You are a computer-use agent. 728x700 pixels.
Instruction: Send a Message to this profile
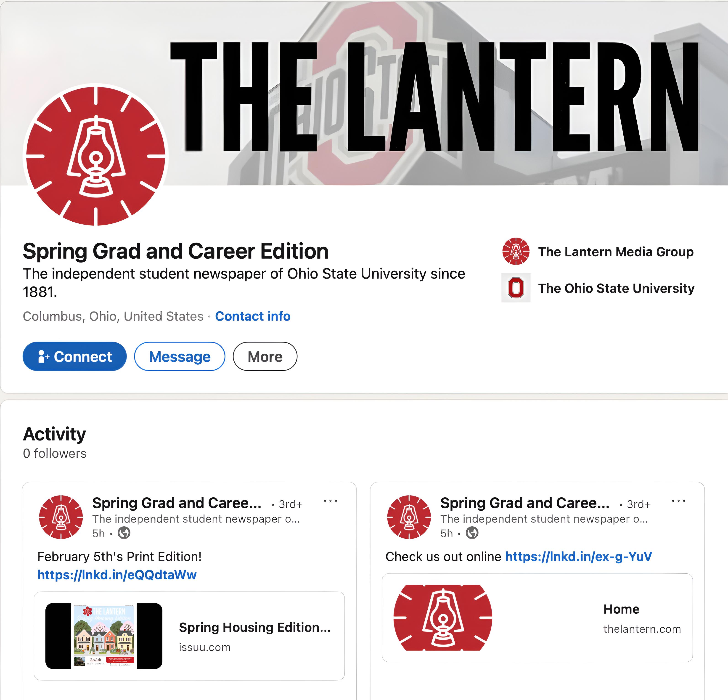click(x=179, y=357)
